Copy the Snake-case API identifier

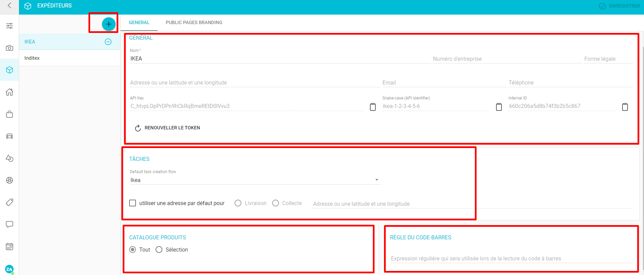point(499,107)
